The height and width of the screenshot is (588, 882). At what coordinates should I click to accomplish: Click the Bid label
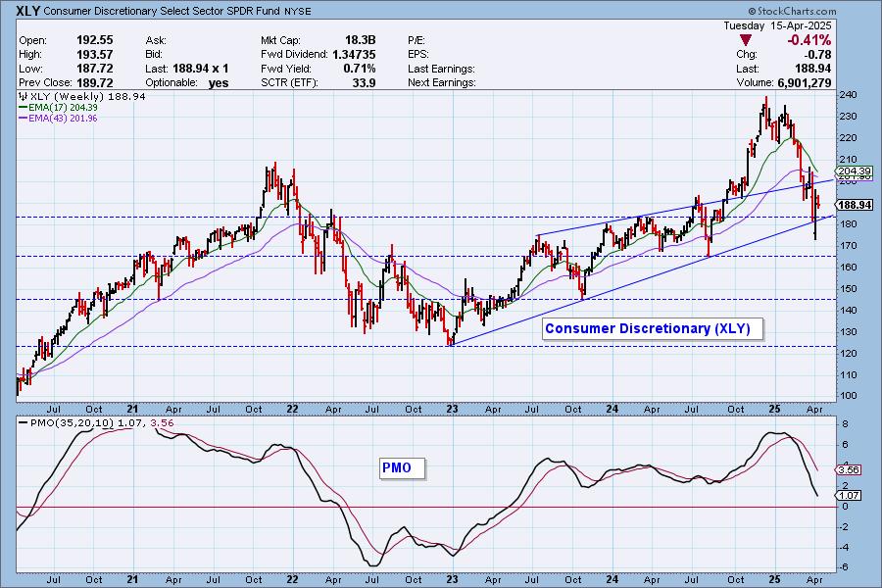[154, 55]
